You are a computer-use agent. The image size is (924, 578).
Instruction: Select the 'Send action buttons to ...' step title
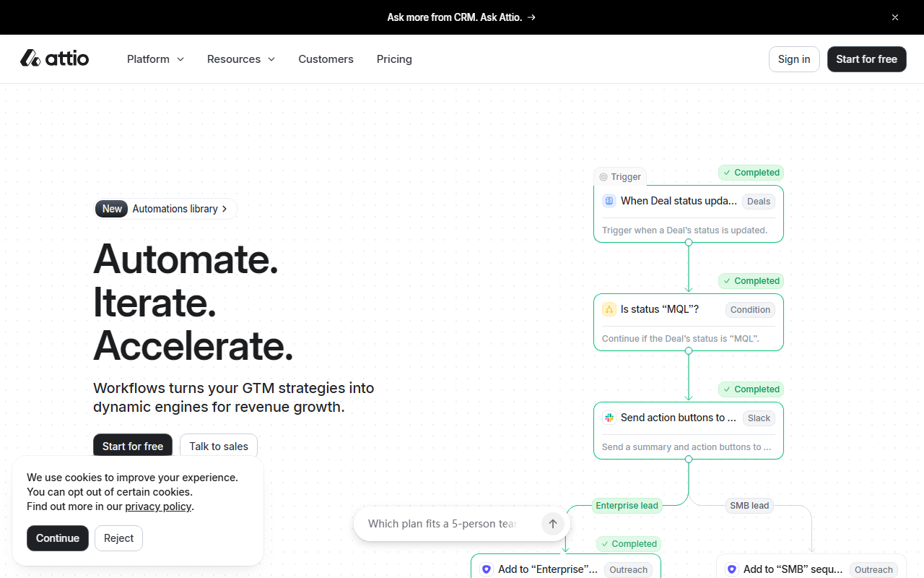tap(679, 418)
